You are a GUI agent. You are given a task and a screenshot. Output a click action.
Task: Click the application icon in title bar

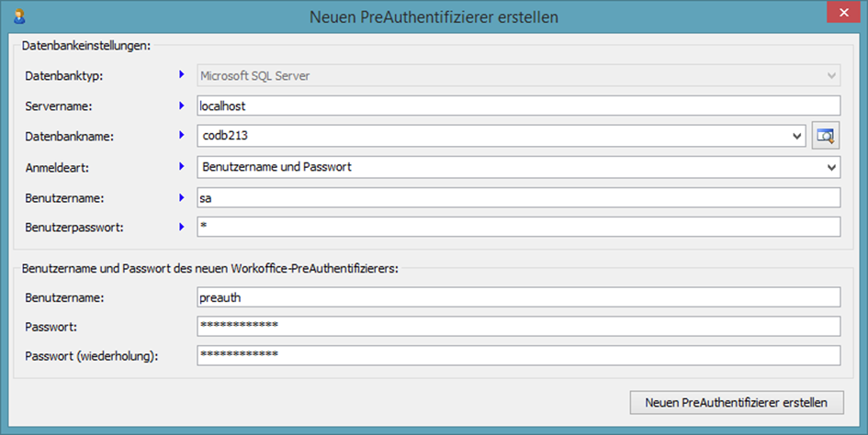pos(17,17)
